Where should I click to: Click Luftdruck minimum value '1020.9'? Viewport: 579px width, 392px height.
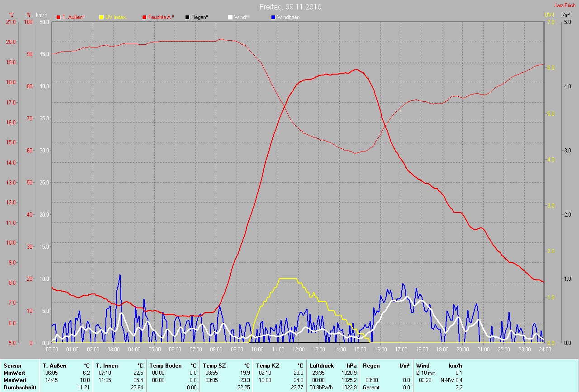click(349, 373)
